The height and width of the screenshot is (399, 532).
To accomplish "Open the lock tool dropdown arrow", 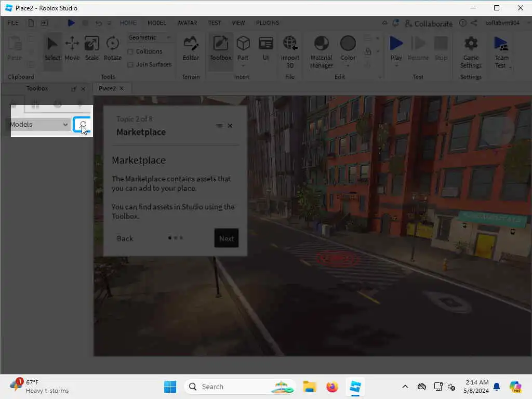I will click(378, 51).
